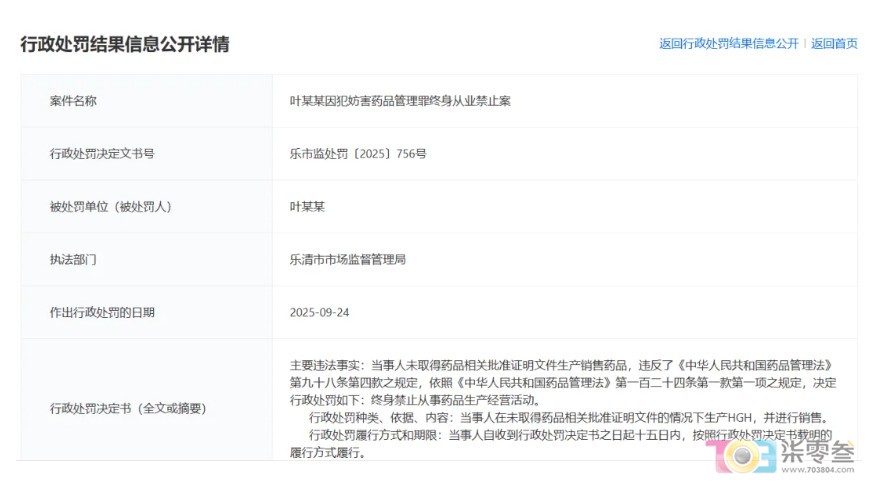This screenshot has height=485, width=876.
Task: Select the 行政处罚决定书（全文或摘要） label
Action: pos(127,409)
